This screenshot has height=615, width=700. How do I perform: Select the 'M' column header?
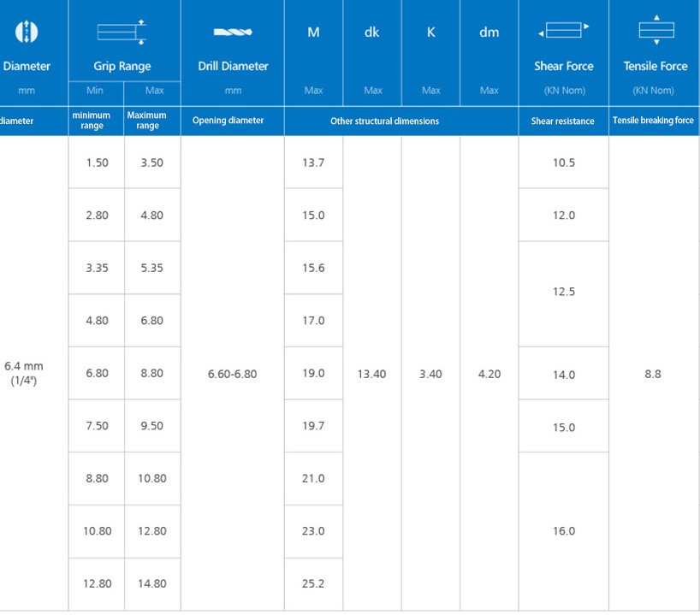313,33
